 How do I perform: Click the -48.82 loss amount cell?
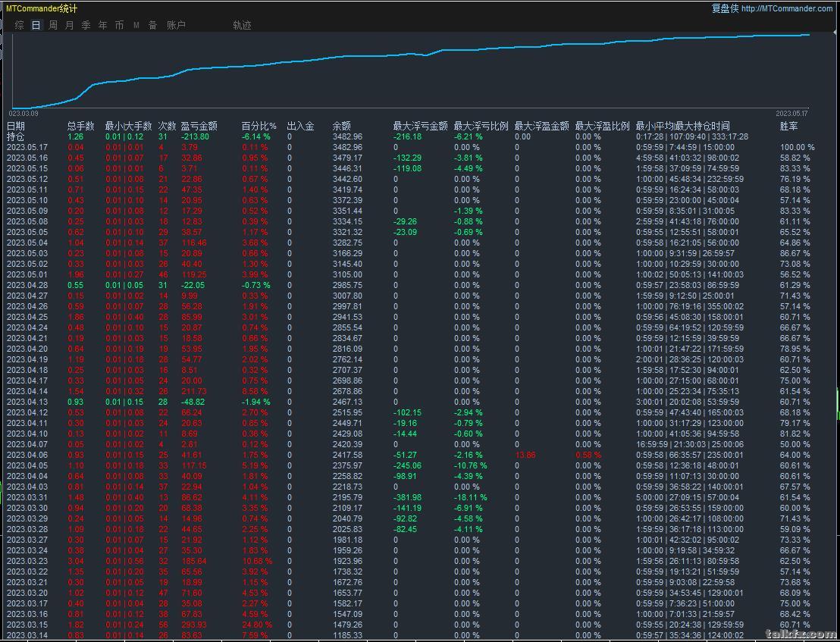click(193, 402)
